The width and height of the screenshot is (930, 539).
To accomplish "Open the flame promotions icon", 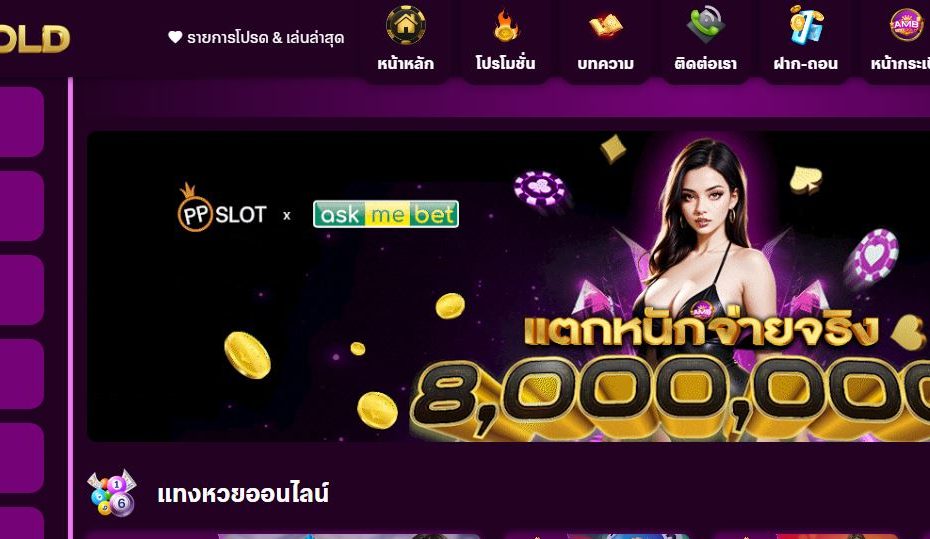I will pyautogui.click(x=505, y=26).
